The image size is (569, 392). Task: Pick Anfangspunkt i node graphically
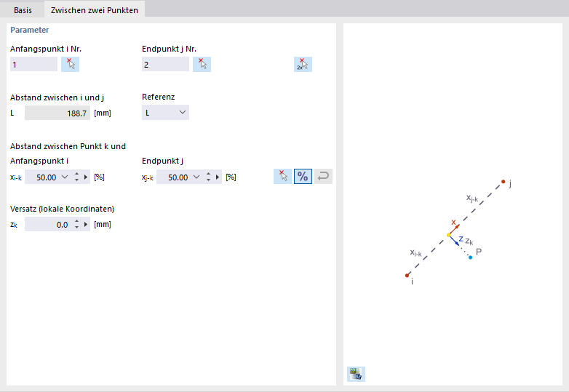70,64
